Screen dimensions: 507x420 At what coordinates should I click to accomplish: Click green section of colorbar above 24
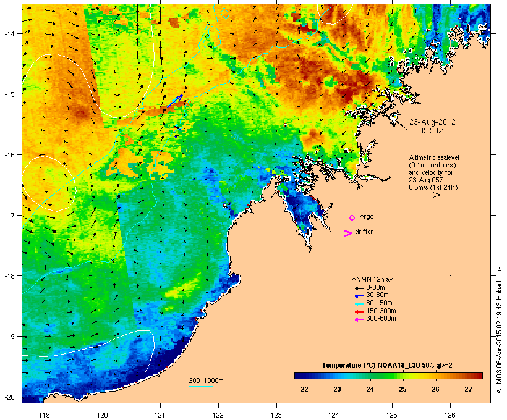coord(370,376)
